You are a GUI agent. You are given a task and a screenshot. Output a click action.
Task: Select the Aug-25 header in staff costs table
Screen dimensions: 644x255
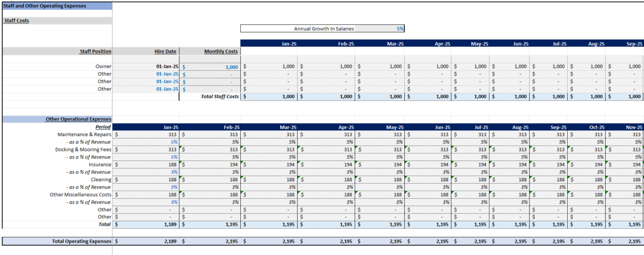click(x=587, y=44)
